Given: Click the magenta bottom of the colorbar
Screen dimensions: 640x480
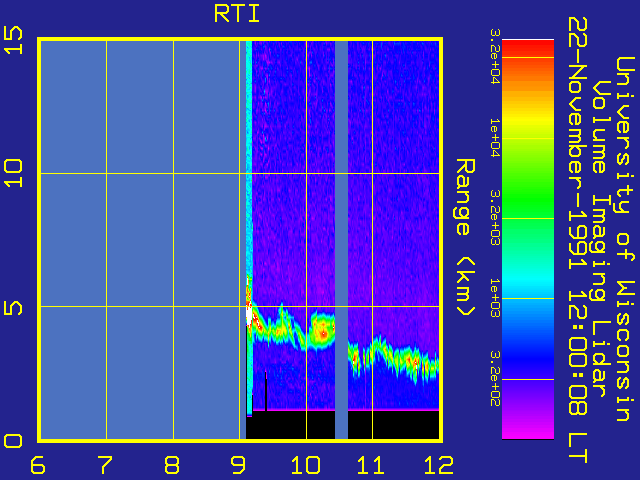Looking at the screenshot, I should click(528, 429).
